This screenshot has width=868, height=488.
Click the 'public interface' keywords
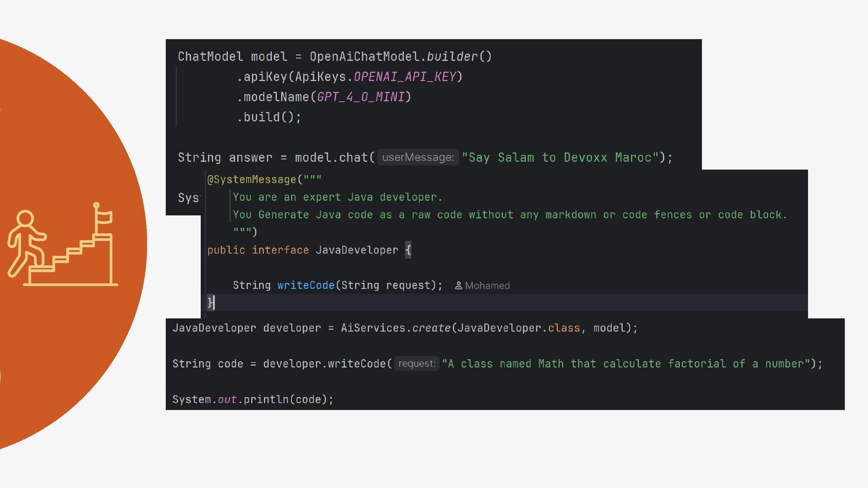tap(258, 250)
